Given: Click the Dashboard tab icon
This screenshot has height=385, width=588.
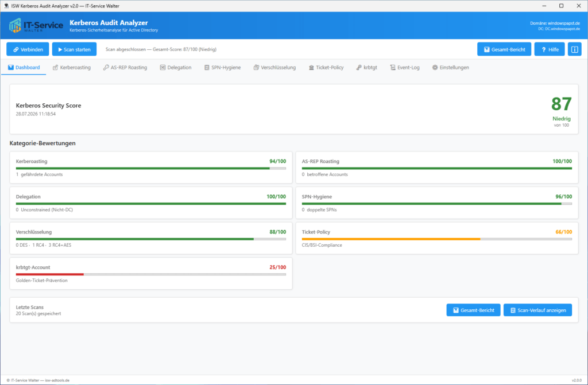Looking at the screenshot, I should [x=11, y=68].
